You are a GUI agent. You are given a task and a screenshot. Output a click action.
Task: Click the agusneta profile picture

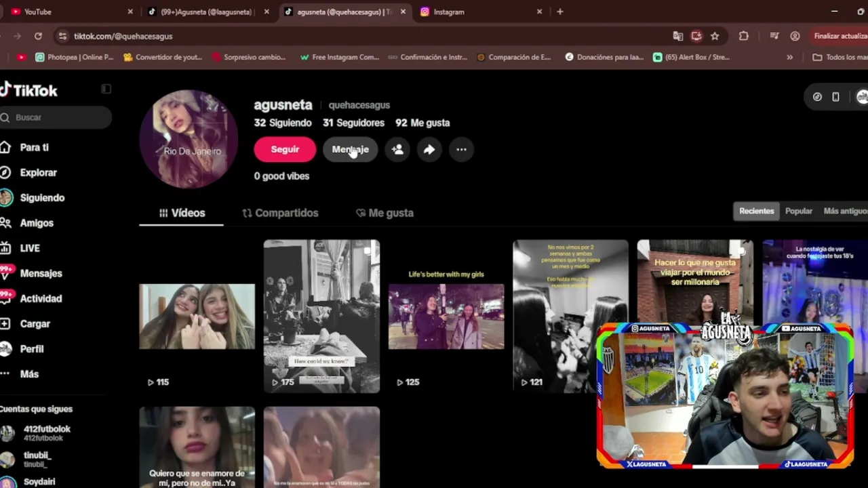pos(189,139)
